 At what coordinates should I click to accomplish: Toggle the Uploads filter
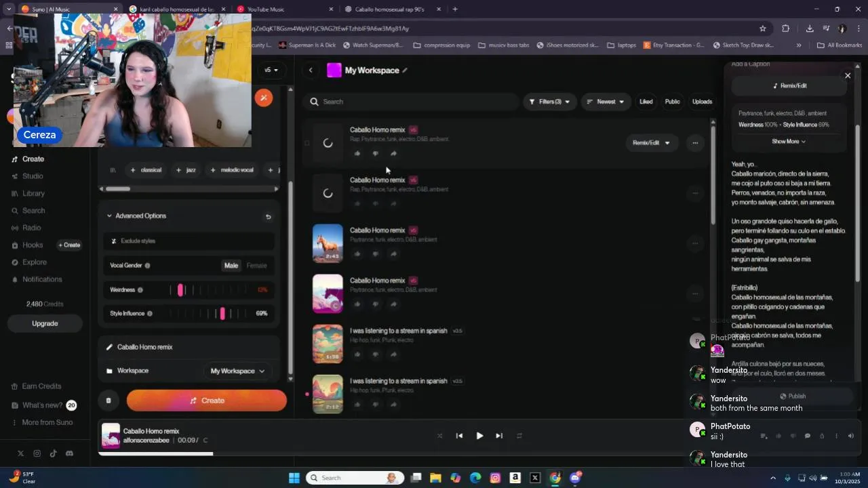[702, 102]
